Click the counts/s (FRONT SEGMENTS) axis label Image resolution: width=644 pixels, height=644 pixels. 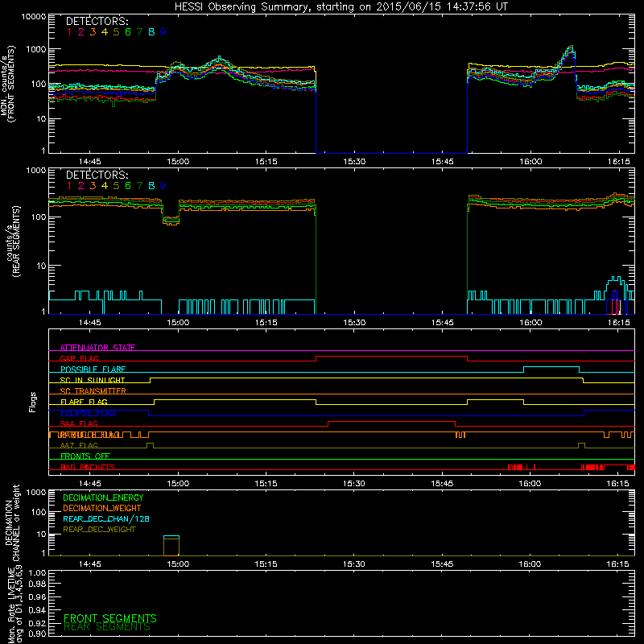(8, 85)
